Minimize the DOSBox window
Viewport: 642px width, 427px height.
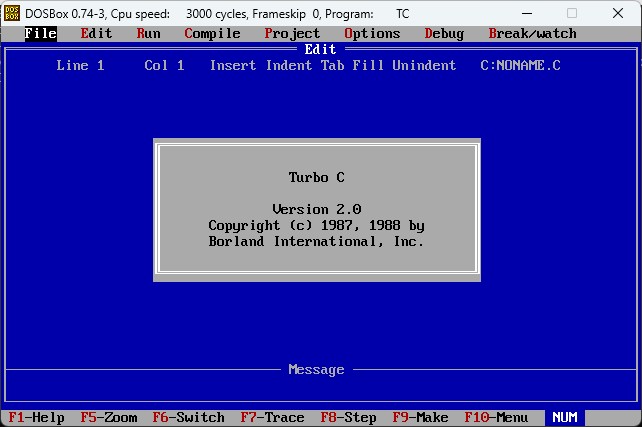click(527, 14)
